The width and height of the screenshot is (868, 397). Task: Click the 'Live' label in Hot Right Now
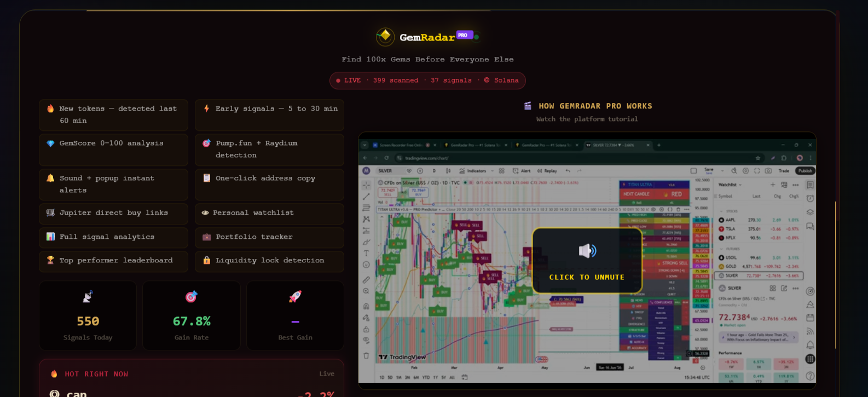(x=327, y=374)
